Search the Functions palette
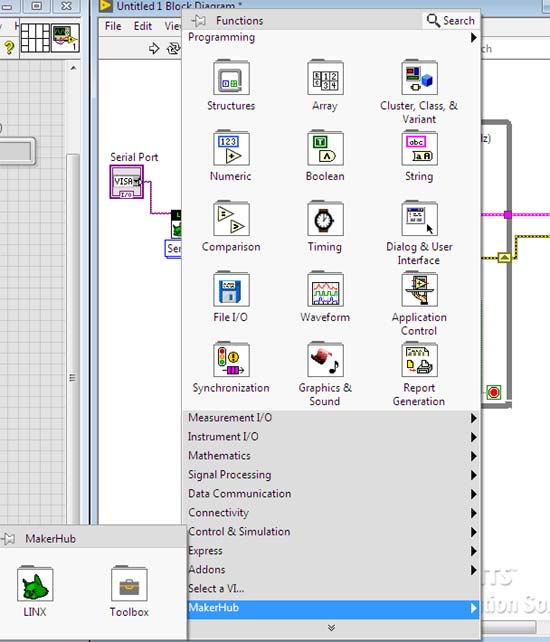 tap(451, 20)
